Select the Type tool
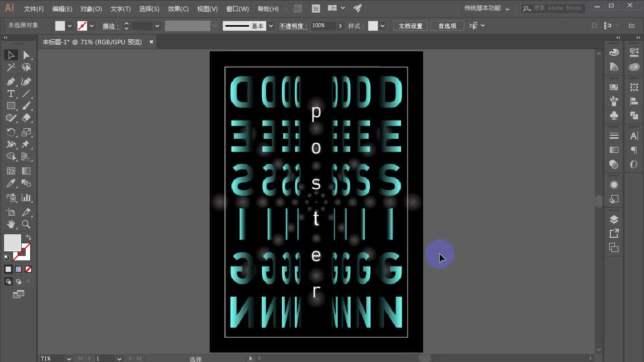Image resolution: width=644 pixels, height=362 pixels. 11,94
